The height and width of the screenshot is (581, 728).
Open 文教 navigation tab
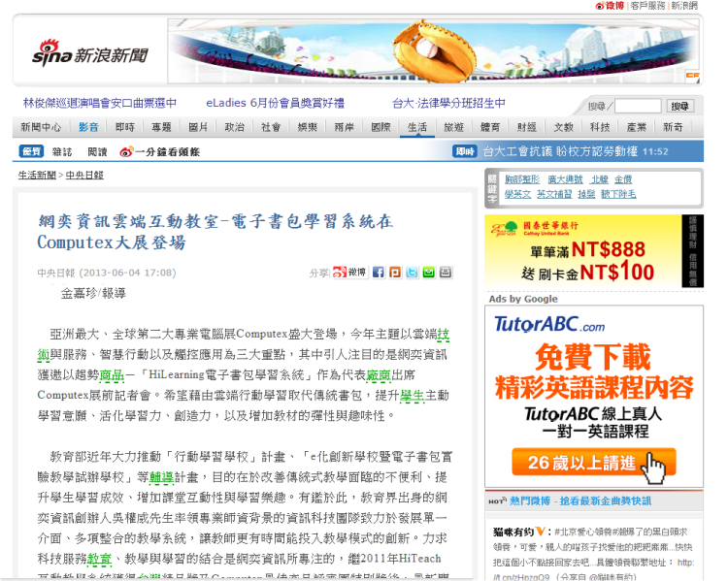tap(563, 127)
